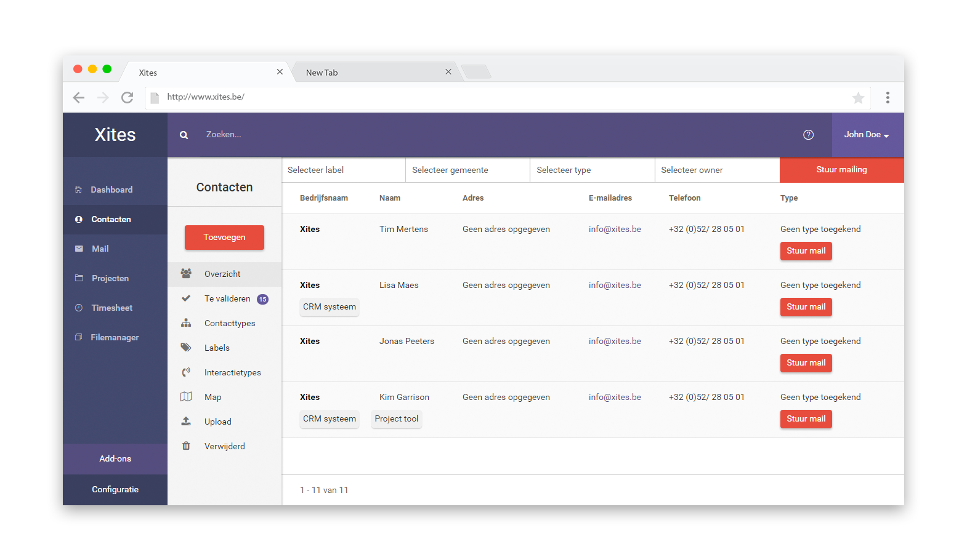Click the Stuur mailing button
This screenshot has width=967, height=560.
[x=842, y=170]
